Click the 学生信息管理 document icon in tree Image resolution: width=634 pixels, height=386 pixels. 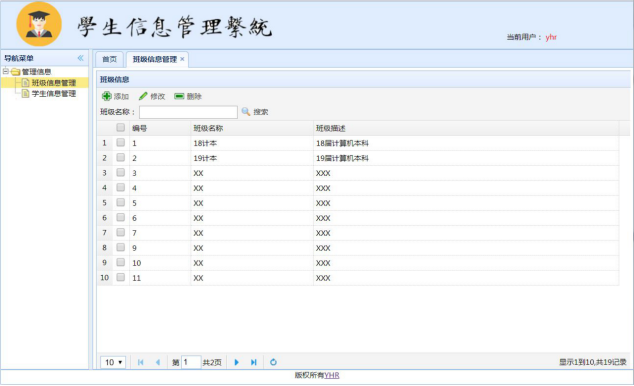pos(25,94)
